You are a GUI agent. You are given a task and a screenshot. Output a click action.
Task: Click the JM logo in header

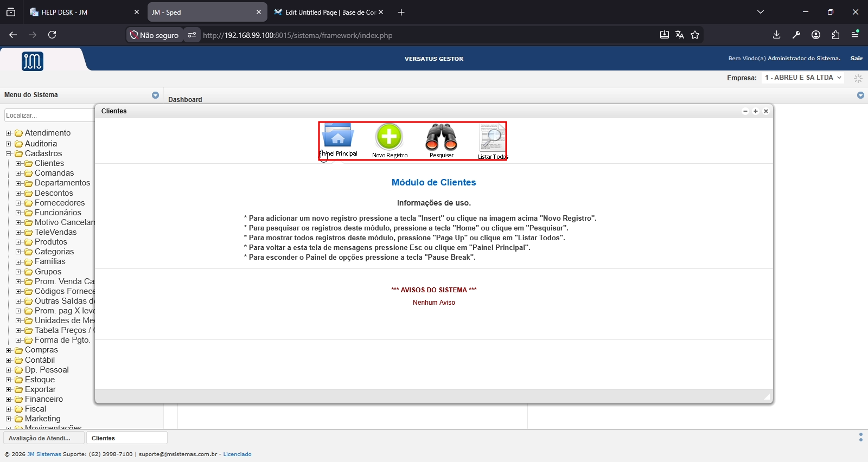(33, 61)
